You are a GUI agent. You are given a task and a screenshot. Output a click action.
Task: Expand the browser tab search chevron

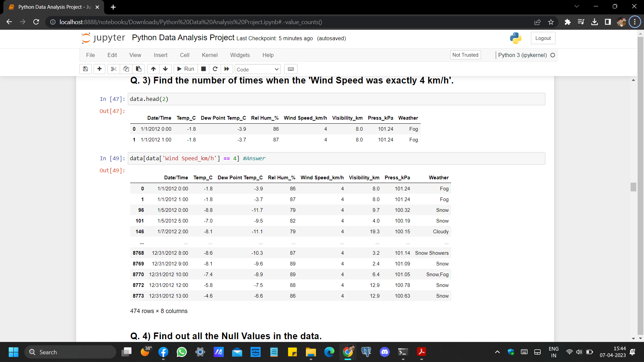pyautogui.click(x=577, y=6)
